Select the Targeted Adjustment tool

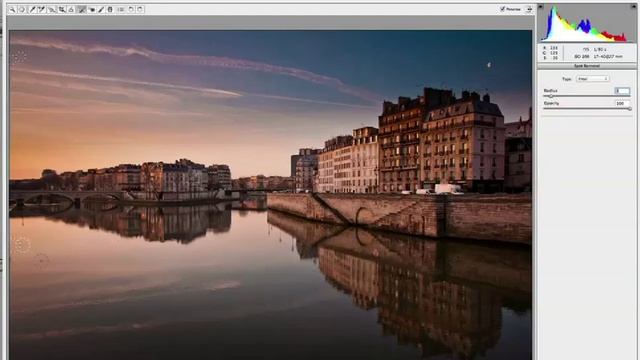point(51,9)
